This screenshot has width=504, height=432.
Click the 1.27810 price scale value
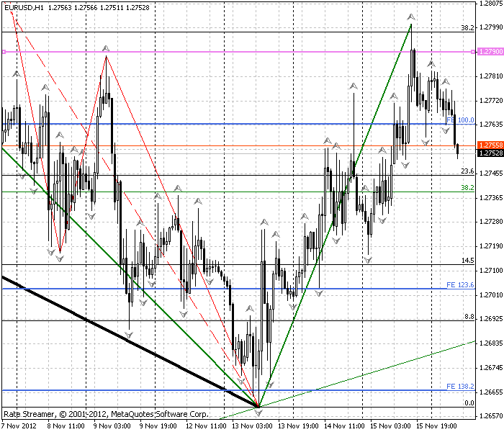click(x=491, y=76)
